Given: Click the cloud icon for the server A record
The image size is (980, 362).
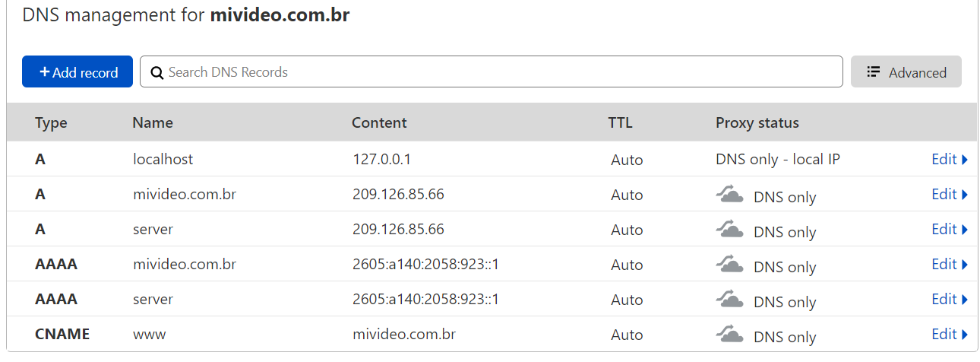Looking at the screenshot, I should (729, 230).
